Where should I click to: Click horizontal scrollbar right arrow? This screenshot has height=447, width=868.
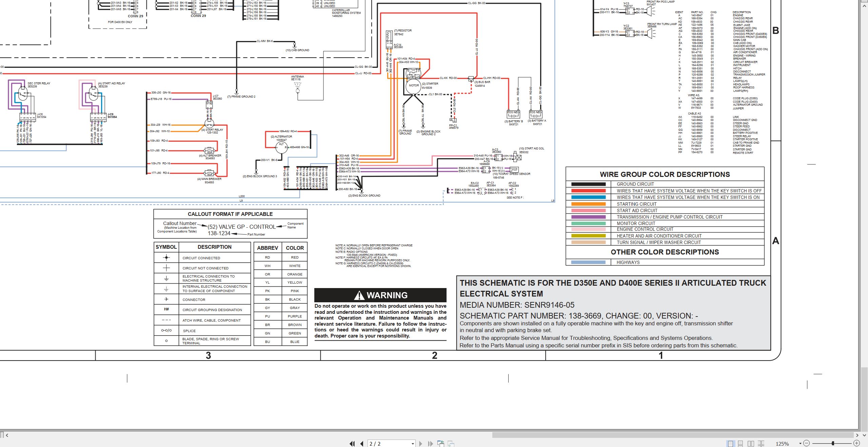tap(857, 435)
